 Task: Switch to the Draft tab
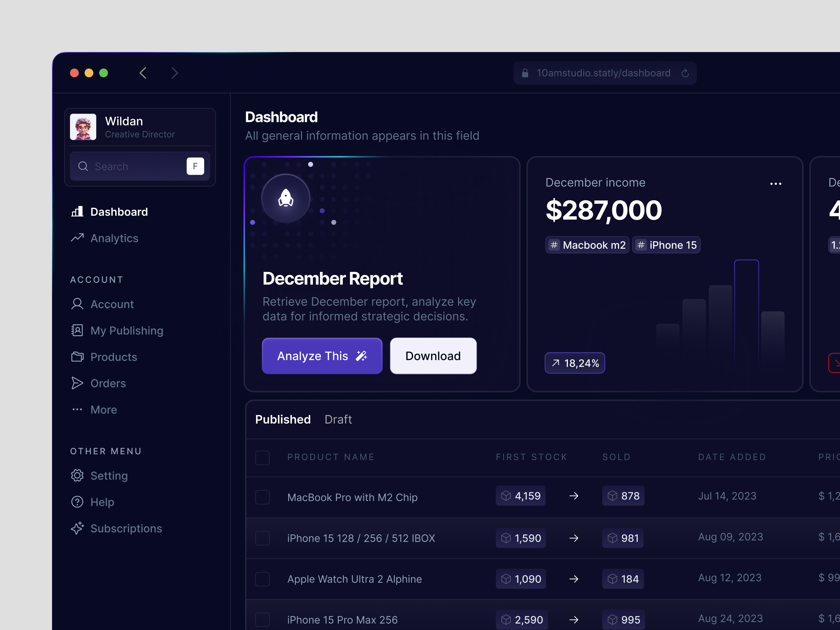(338, 419)
